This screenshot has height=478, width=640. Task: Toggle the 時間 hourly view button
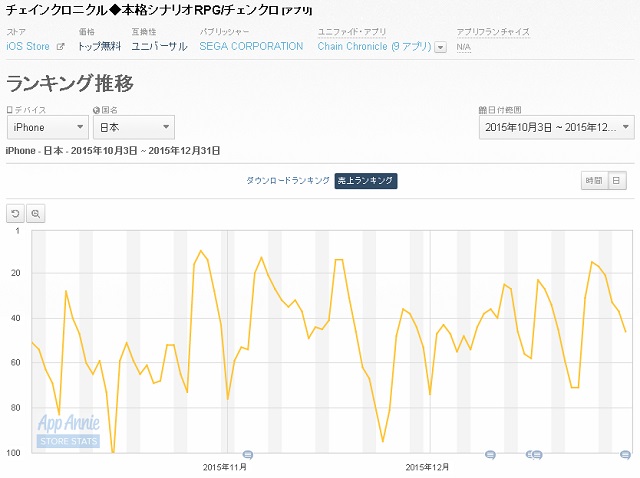[x=594, y=180]
